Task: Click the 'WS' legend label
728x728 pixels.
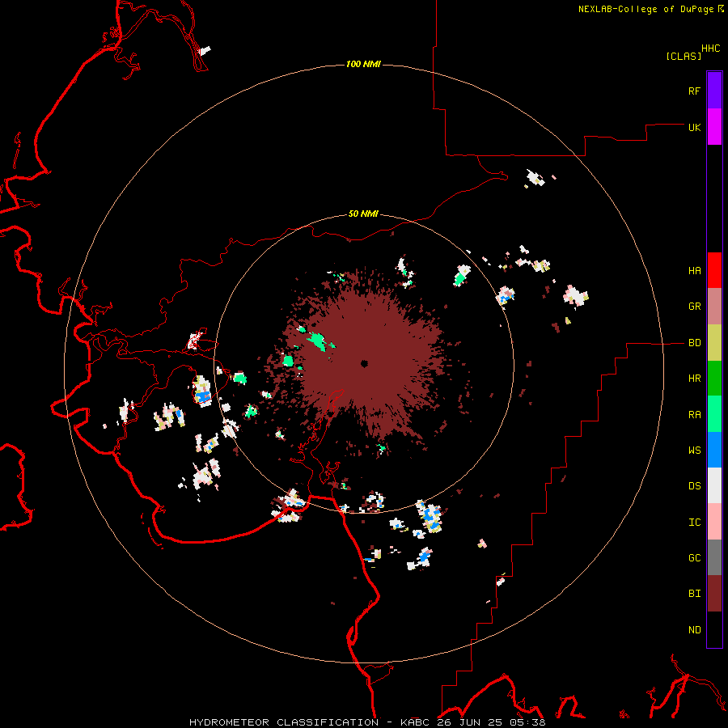Action: coord(695,450)
